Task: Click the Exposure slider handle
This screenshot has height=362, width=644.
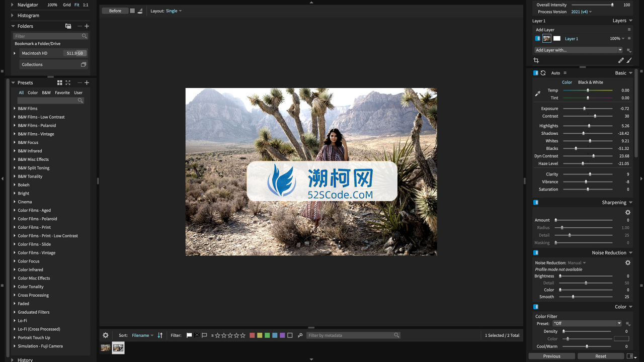Action: click(x=584, y=109)
